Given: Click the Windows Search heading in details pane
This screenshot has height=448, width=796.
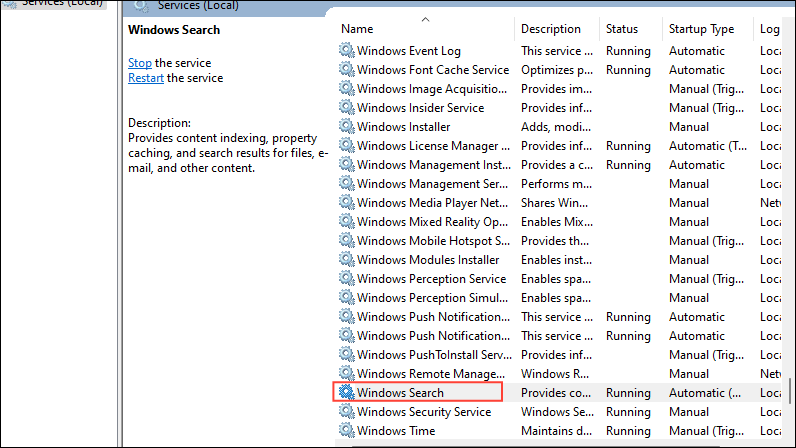Looking at the screenshot, I should 174,30.
